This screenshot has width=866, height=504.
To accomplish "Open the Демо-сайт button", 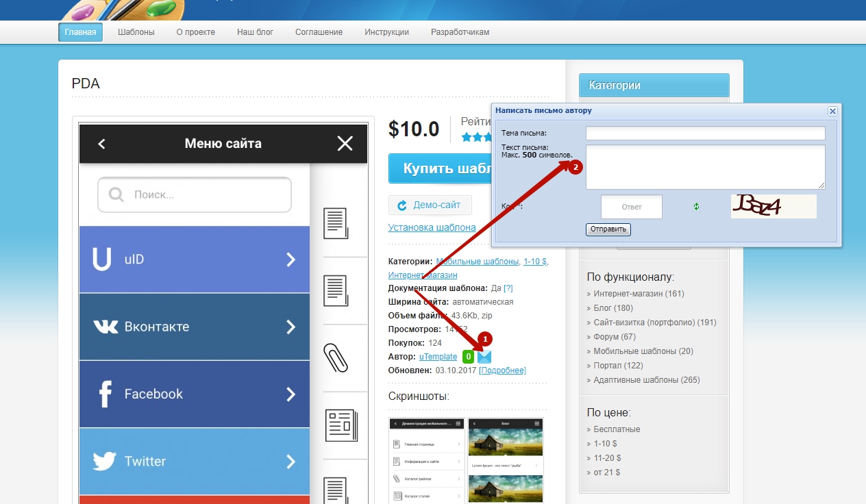I will coord(430,205).
